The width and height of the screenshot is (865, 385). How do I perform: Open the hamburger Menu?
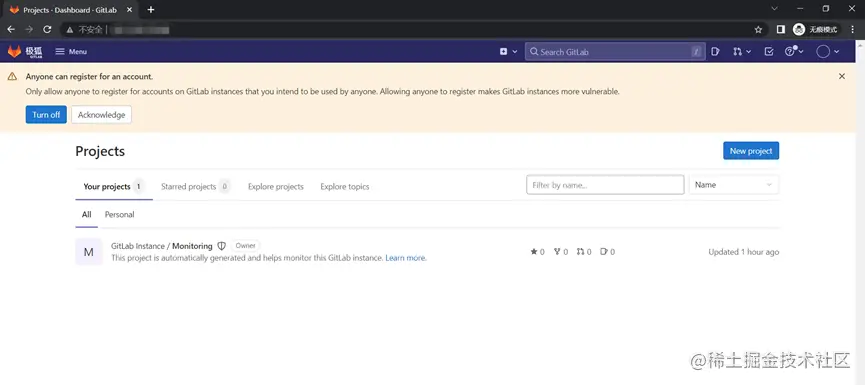(71, 52)
